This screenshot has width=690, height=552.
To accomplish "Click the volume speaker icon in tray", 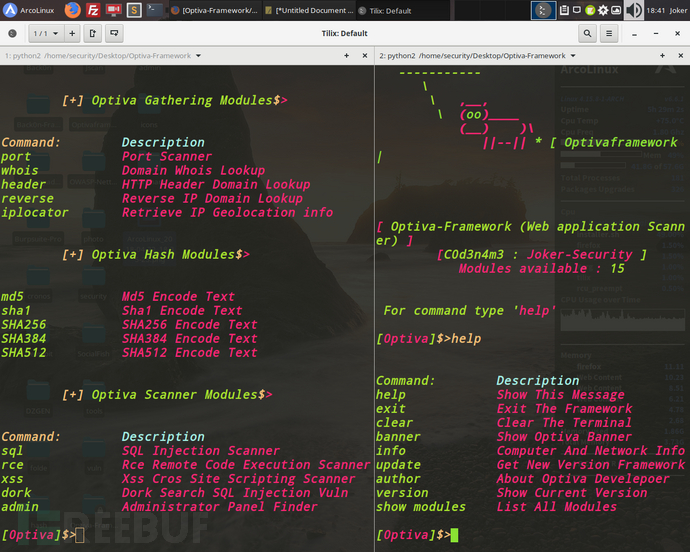I will click(634, 10).
